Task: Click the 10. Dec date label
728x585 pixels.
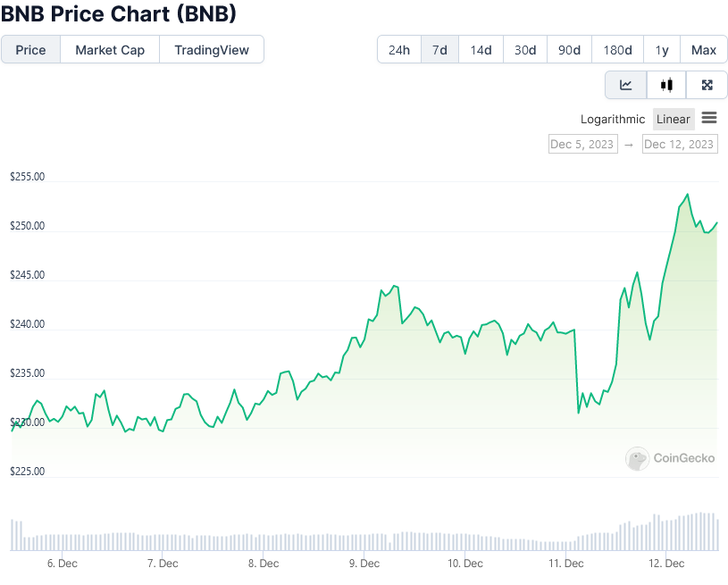Action: 464,564
